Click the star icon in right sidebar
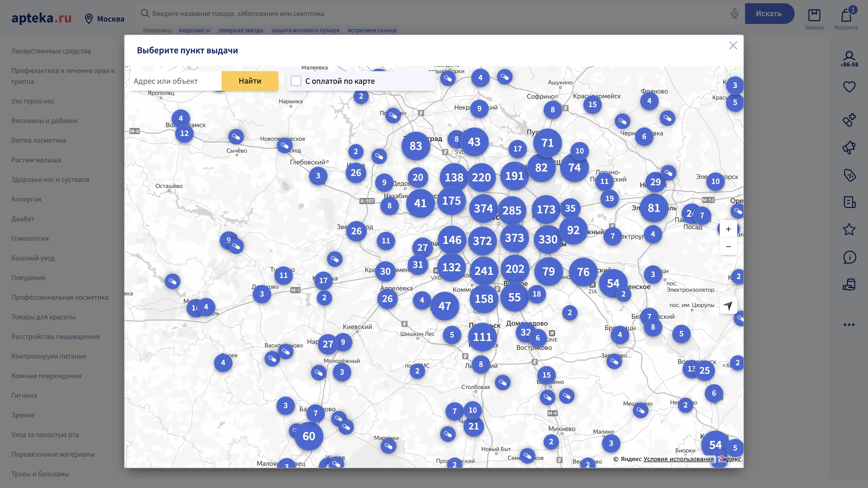Screen dimensions: 868x488 (x=849, y=230)
